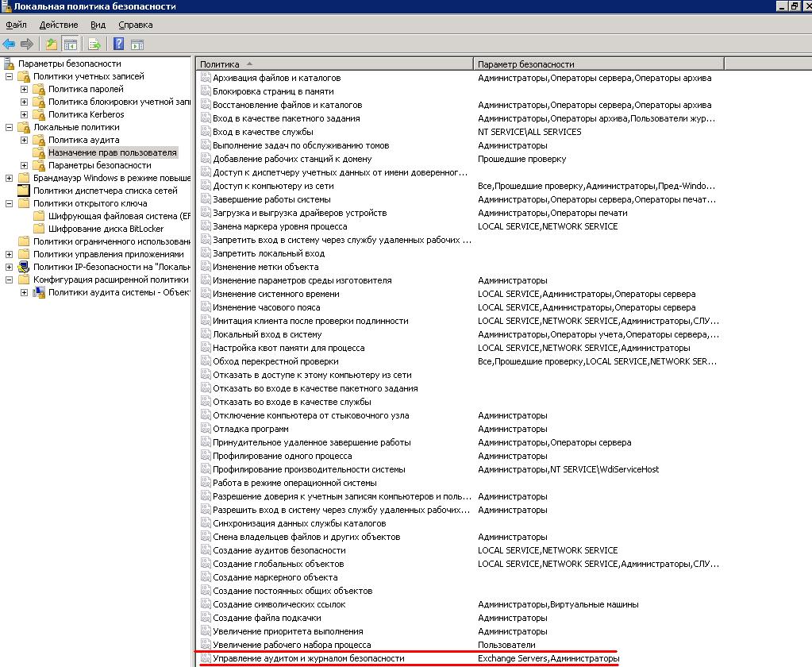This screenshot has height=667, width=812.
Task: Select Шифрующая файловая система in the tree
Action: tap(119, 216)
